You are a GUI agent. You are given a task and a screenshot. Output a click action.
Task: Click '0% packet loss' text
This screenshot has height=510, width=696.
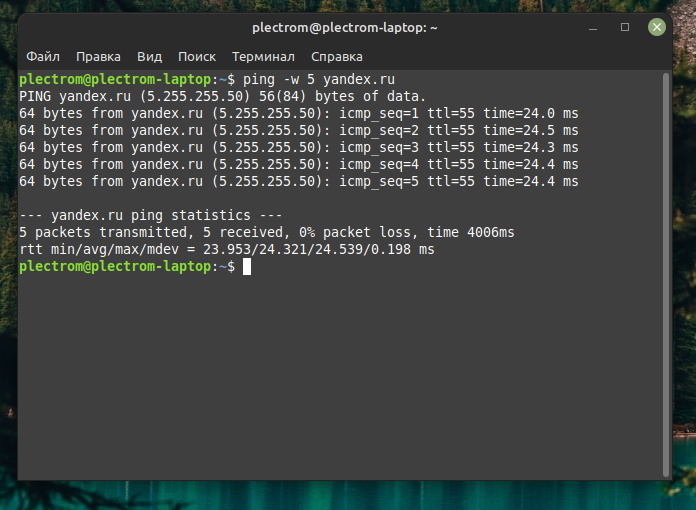(x=355, y=232)
